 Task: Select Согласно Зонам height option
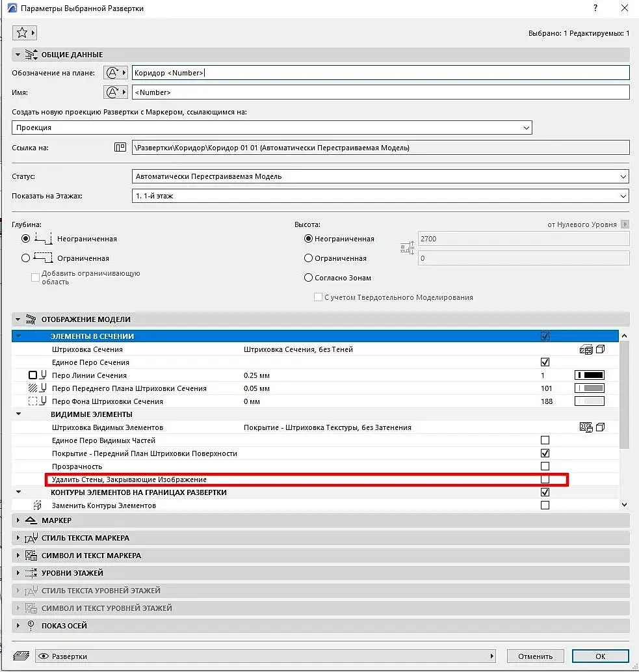click(308, 278)
